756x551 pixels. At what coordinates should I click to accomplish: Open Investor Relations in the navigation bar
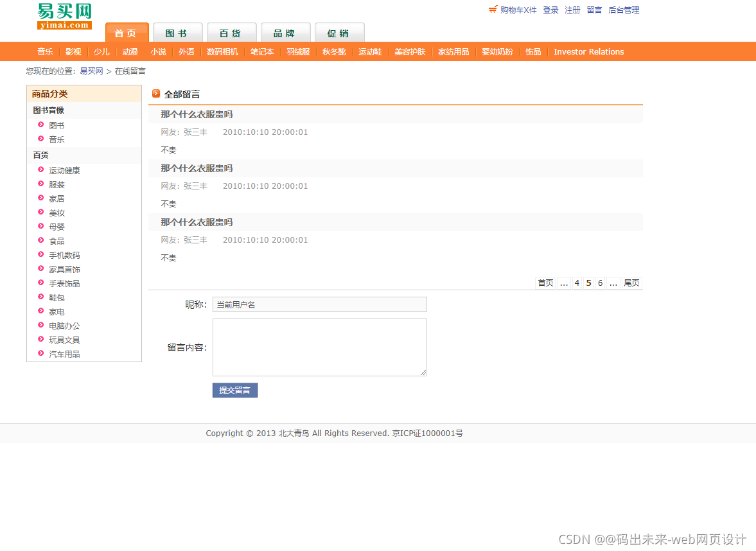click(x=589, y=51)
